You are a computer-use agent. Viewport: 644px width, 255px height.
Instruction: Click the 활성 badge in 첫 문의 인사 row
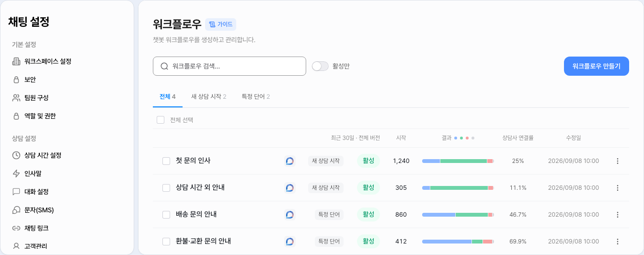368,161
